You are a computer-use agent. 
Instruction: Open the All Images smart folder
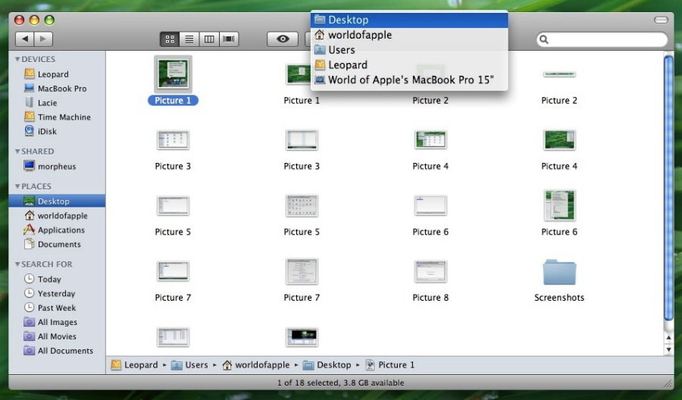50,322
